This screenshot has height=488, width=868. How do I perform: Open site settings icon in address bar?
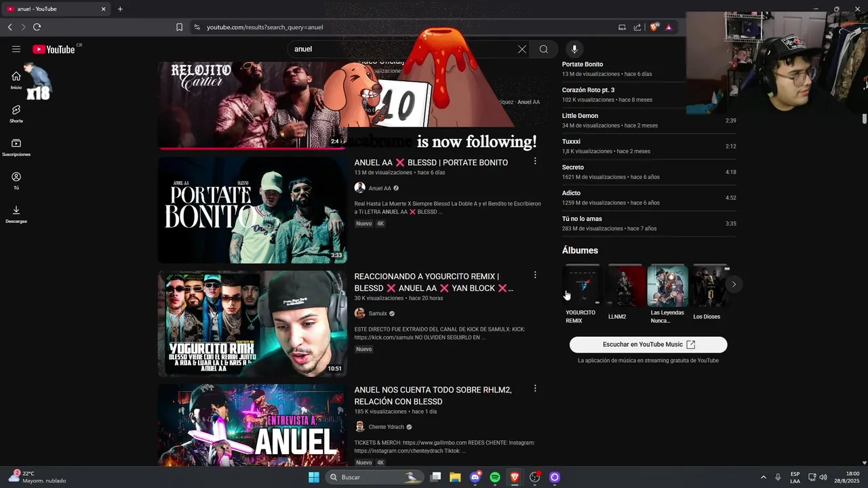197,27
